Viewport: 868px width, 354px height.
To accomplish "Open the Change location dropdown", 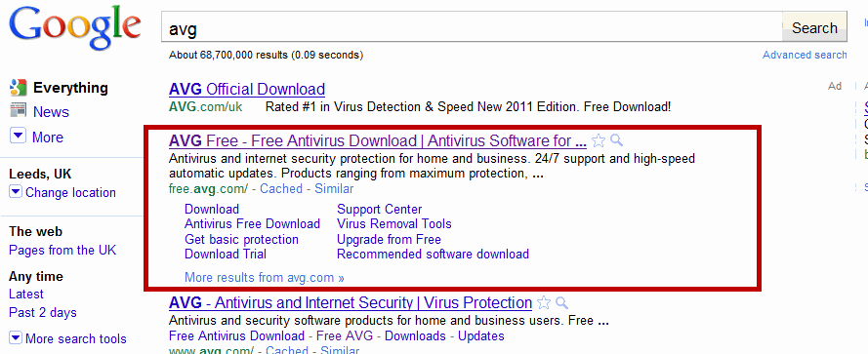I will (x=16, y=192).
